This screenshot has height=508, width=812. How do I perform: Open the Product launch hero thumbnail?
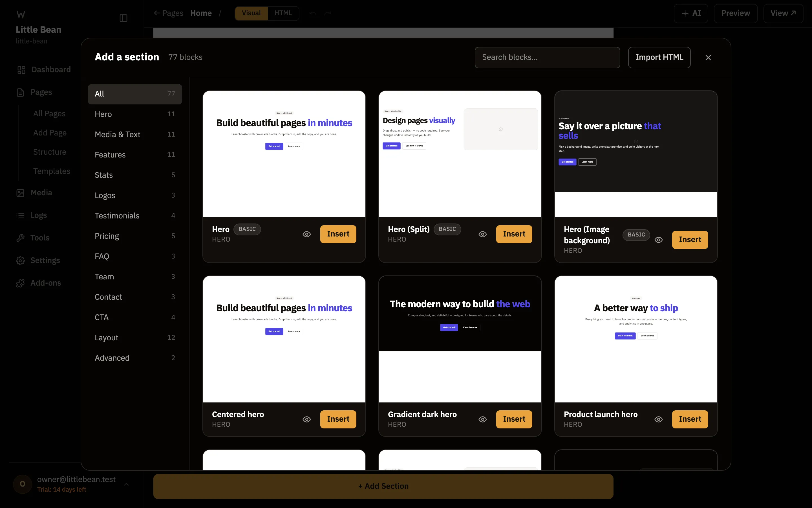(636, 339)
